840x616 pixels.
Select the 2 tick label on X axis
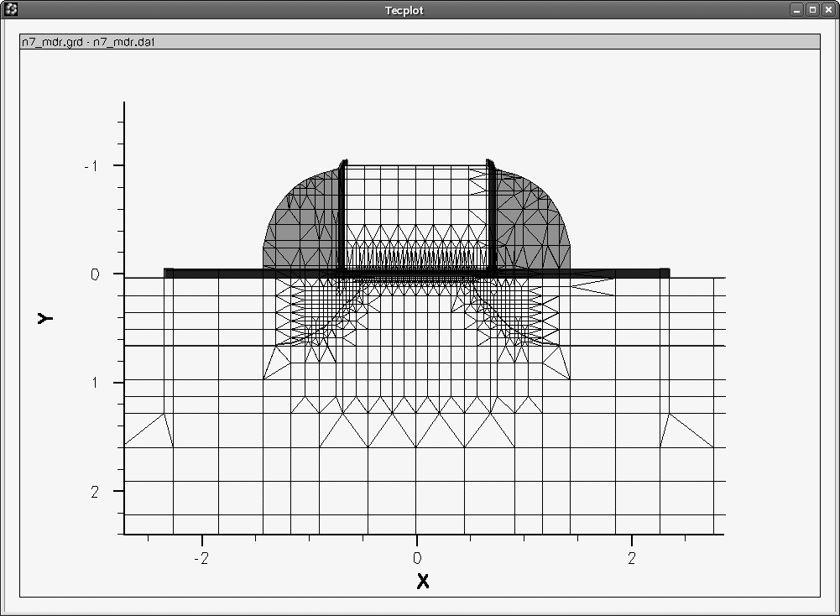632,558
